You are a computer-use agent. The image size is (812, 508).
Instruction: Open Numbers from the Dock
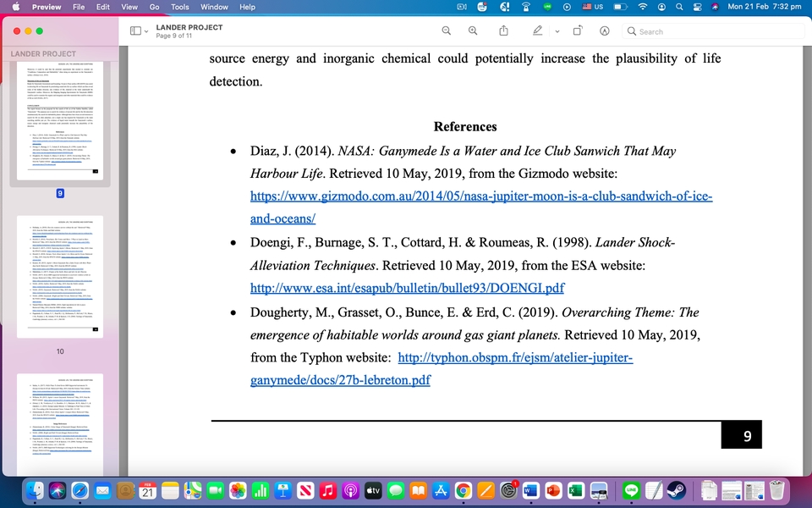[x=261, y=490]
